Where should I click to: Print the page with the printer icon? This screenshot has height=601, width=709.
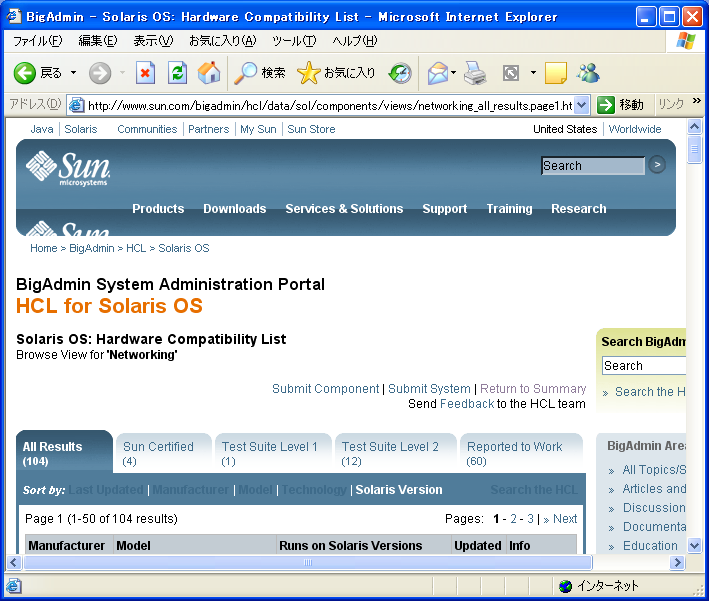click(475, 73)
